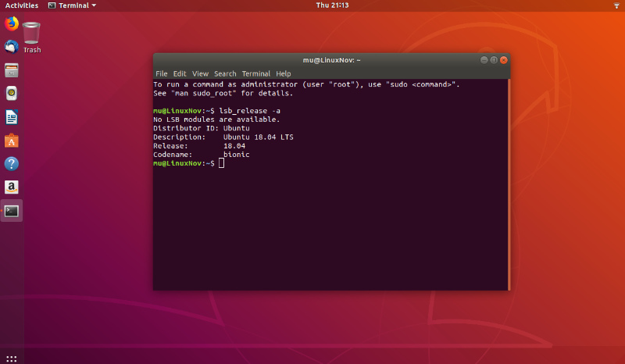Open the Terminal menu in menu bar
The image size is (625, 364).
(256, 73)
